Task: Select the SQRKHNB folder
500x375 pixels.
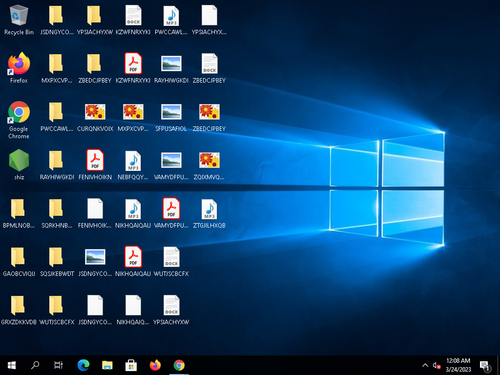Action: click(x=57, y=213)
